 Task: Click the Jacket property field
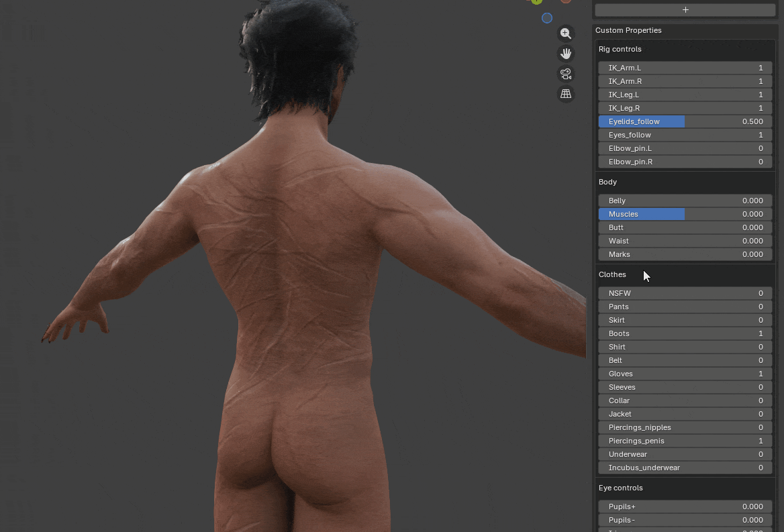pos(685,415)
